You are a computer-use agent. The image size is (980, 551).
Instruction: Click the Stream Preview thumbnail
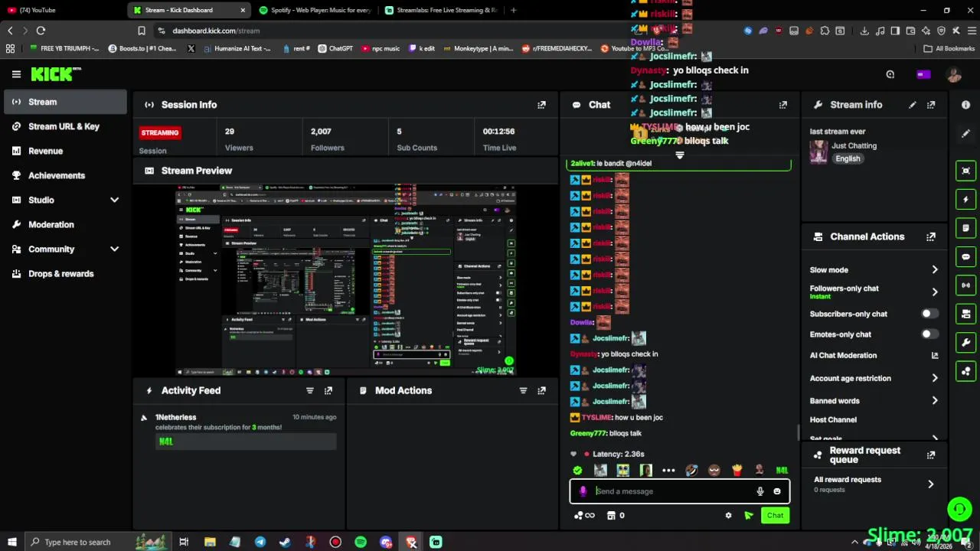[345, 279]
